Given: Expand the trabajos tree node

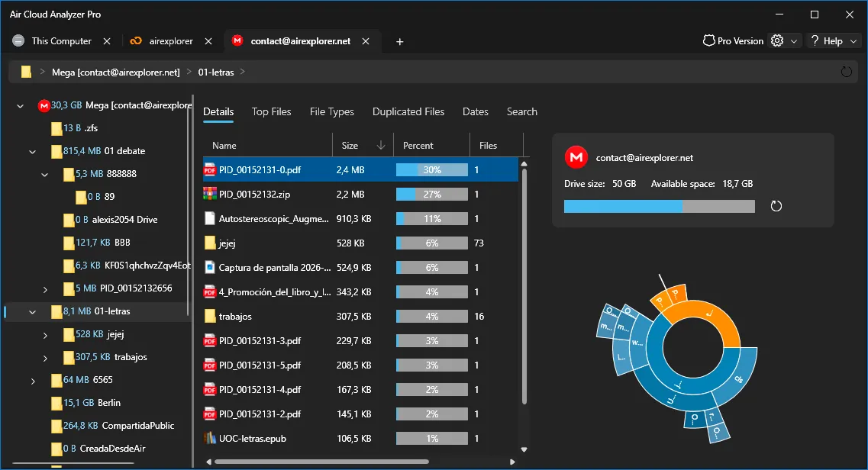Looking at the screenshot, I should coord(45,359).
